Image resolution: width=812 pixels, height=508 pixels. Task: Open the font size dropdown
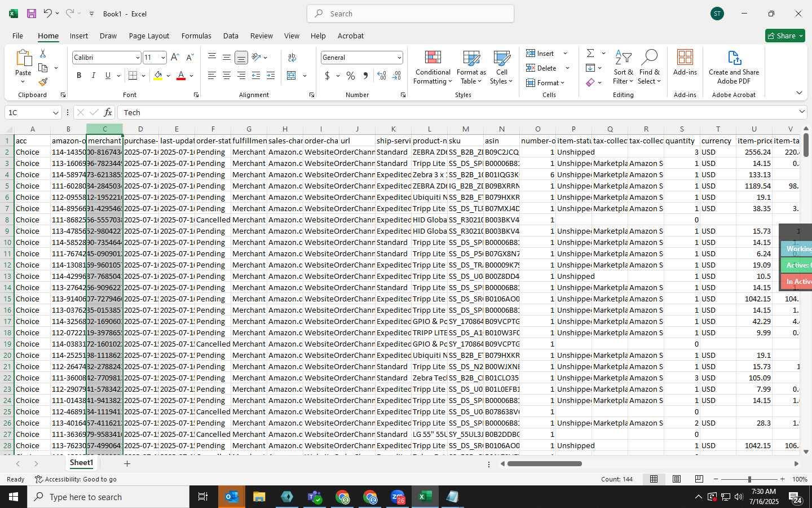pyautogui.click(x=163, y=58)
